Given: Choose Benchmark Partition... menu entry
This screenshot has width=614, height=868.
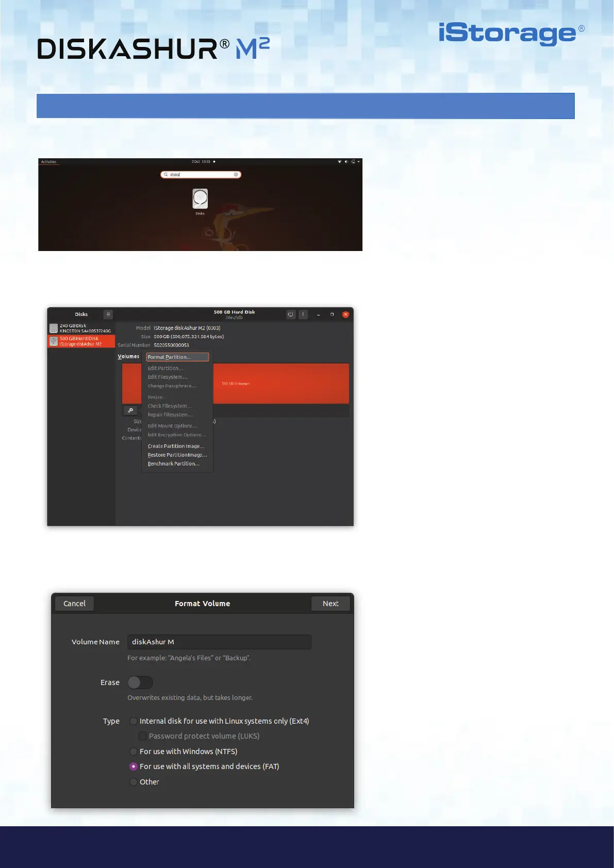Looking at the screenshot, I should [x=174, y=464].
